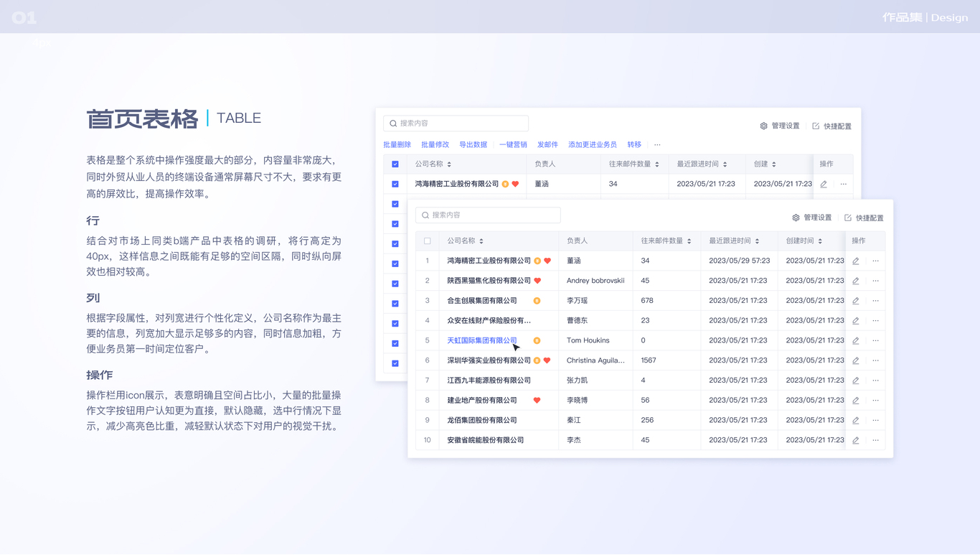Click the gold coin icon beside 天虹国际集团有限公司

click(537, 340)
